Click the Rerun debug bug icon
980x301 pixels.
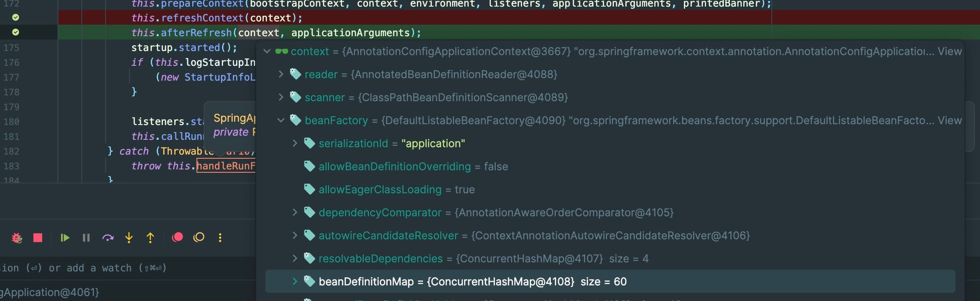coord(17,238)
